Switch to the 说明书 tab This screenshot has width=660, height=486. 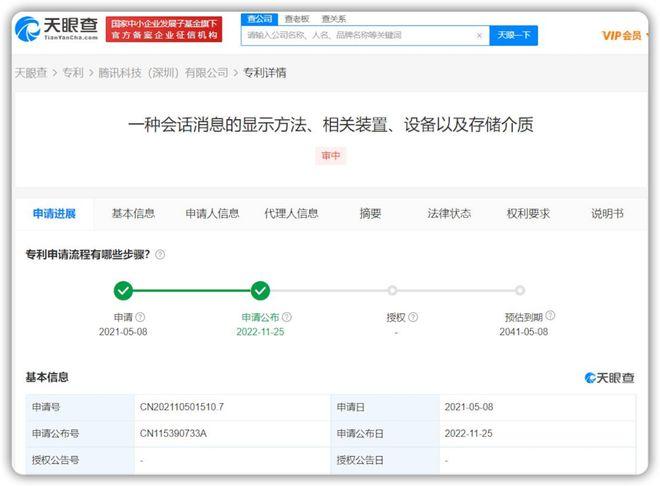(x=607, y=214)
